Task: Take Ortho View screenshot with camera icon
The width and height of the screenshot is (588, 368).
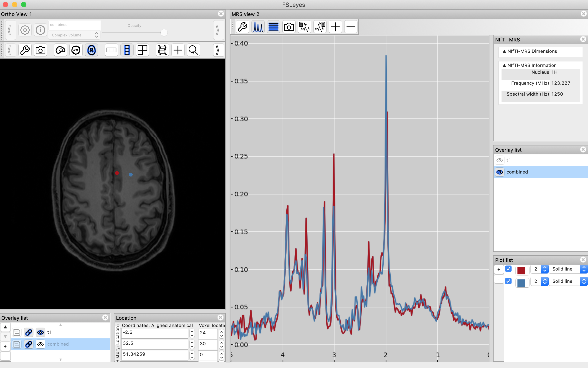Action: click(40, 50)
